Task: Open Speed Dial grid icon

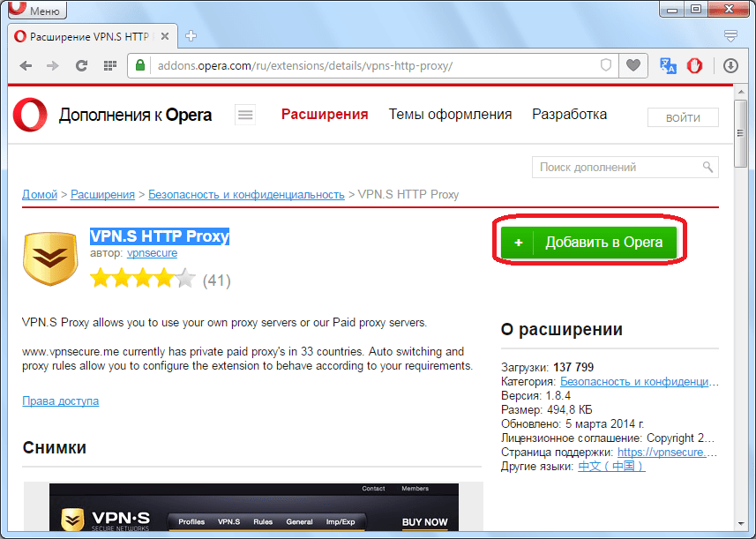Action: point(110,65)
